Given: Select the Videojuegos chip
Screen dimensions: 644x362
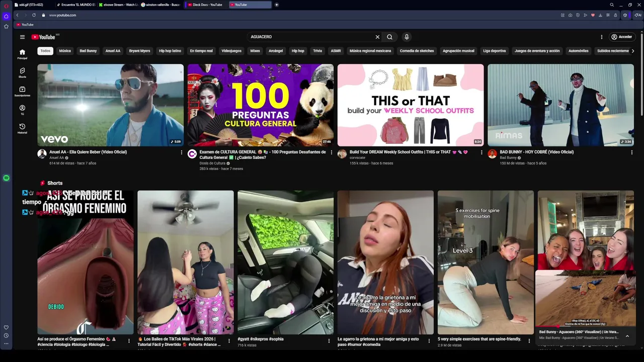Looking at the screenshot, I should [231, 51].
